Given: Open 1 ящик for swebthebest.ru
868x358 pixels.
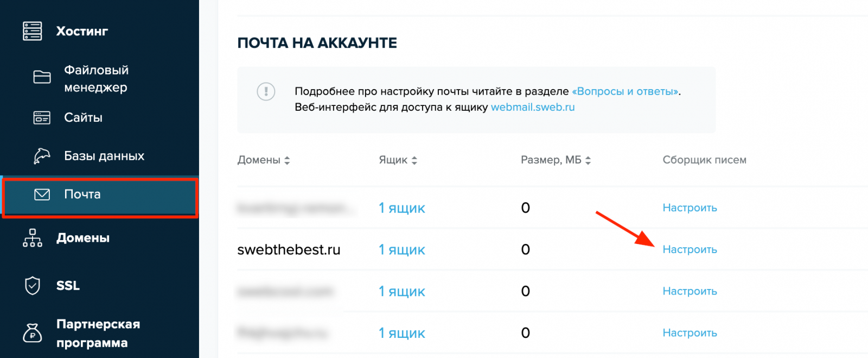Looking at the screenshot, I should (402, 250).
